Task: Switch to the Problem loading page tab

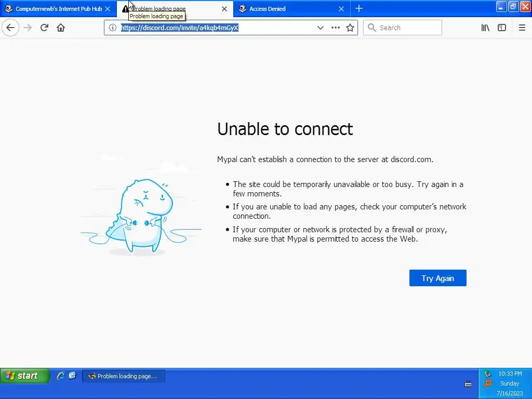Action: click(x=175, y=9)
